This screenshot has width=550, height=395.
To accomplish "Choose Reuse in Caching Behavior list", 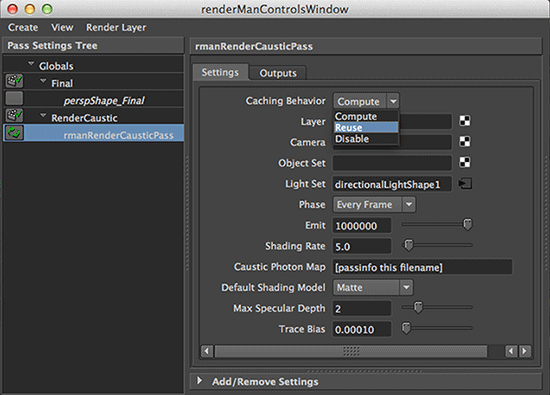I will [366, 127].
